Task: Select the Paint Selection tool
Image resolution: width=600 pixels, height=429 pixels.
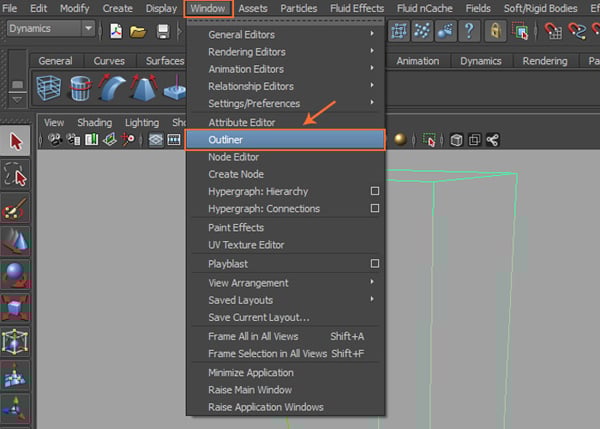Action: pyautogui.click(x=15, y=209)
